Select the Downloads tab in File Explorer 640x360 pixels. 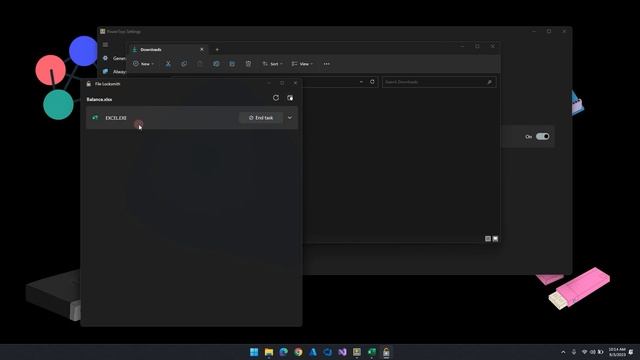coord(168,49)
